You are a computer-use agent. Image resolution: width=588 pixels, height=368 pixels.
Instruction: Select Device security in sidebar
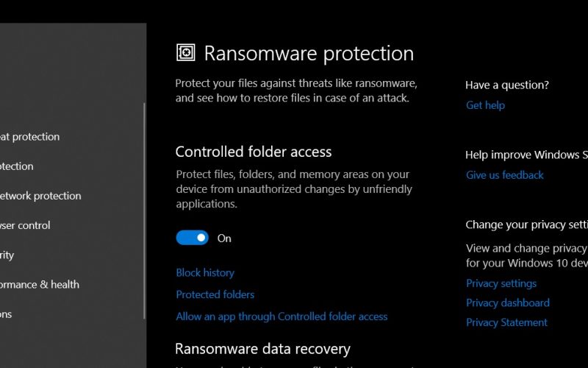7,255
